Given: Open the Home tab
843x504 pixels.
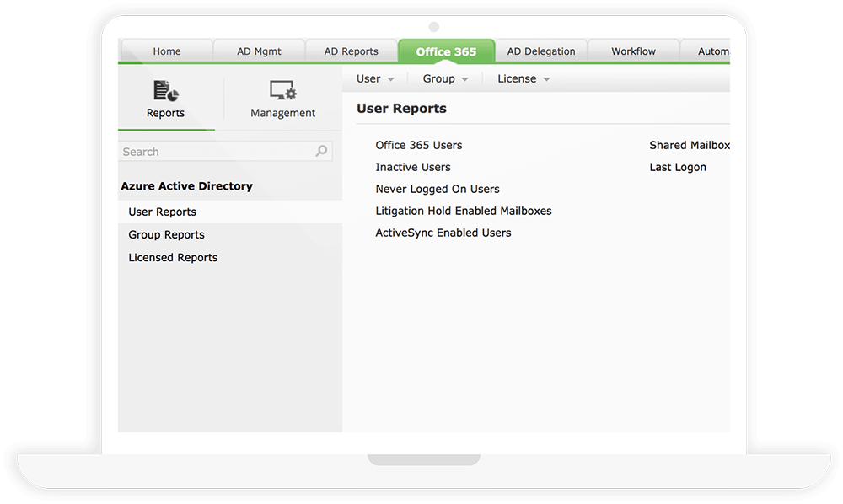Looking at the screenshot, I should pyautogui.click(x=167, y=51).
